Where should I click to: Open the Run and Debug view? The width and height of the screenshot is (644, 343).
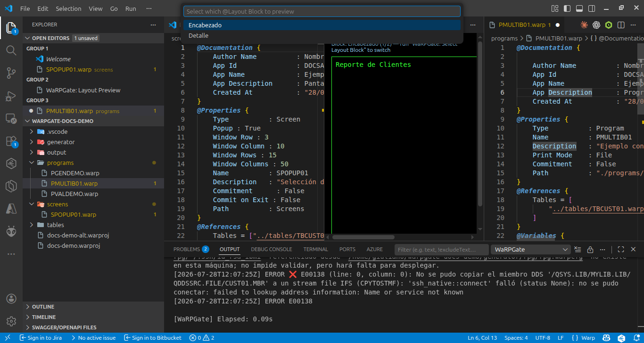pos(11,96)
